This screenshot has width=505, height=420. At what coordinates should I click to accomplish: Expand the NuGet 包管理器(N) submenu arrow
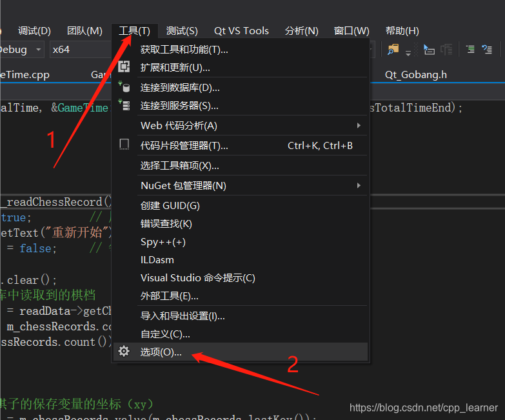point(359,186)
